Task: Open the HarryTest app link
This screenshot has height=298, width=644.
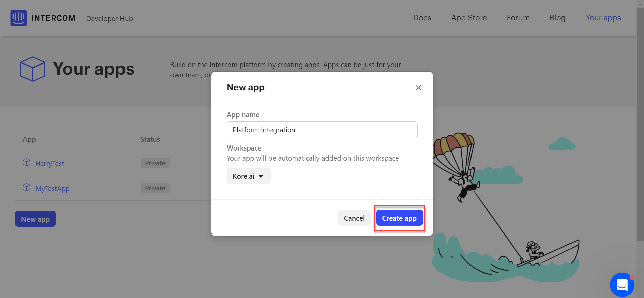Action: tap(50, 164)
